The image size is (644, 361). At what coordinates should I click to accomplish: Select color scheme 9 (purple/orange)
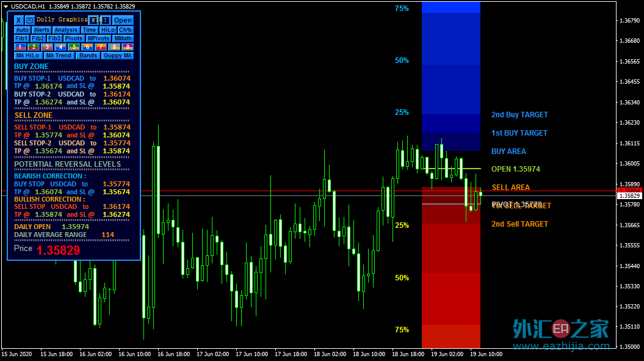pos(128,47)
